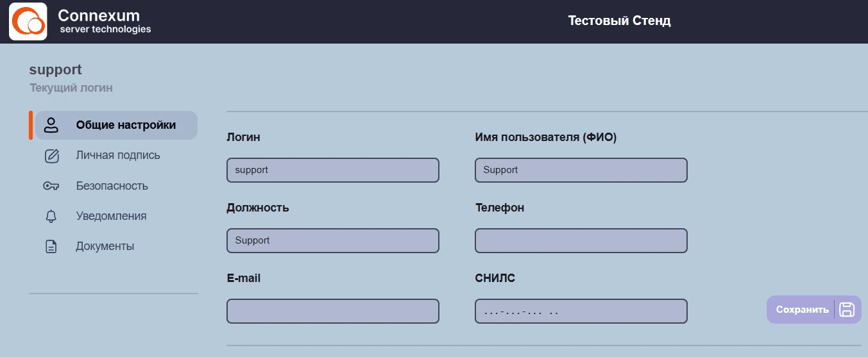The image size is (868, 357).
Task: Click the empty E-mail field
Action: (x=333, y=311)
